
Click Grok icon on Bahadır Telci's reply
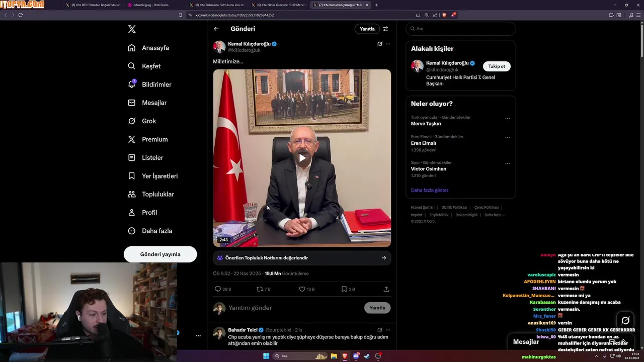(x=380, y=330)
